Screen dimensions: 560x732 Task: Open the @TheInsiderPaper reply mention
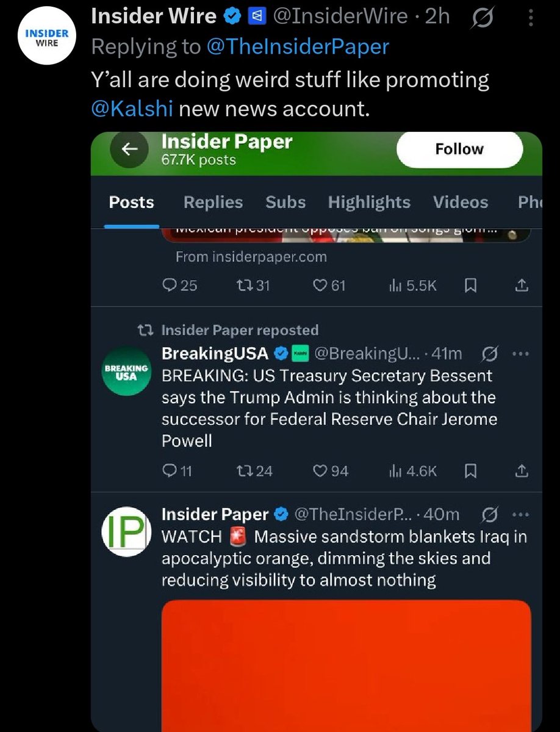[x=298, y=47]
